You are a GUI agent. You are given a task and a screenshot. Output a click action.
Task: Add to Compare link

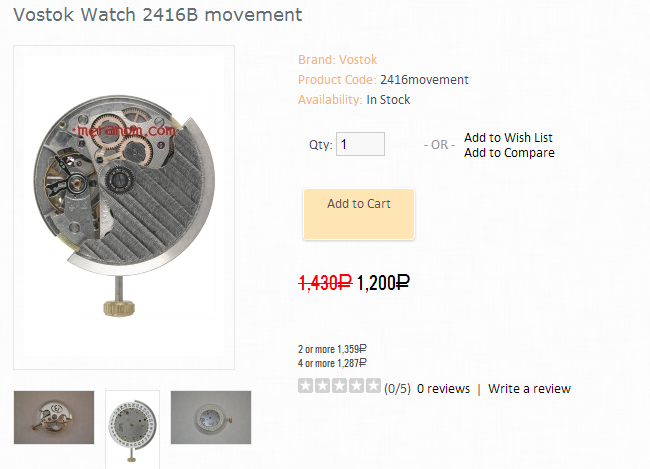[509, 153]
